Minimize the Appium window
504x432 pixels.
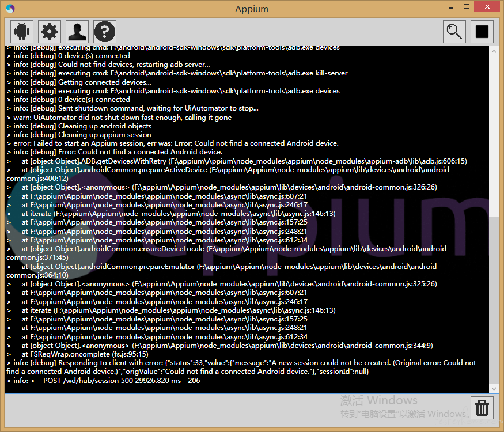click(451, 7)
